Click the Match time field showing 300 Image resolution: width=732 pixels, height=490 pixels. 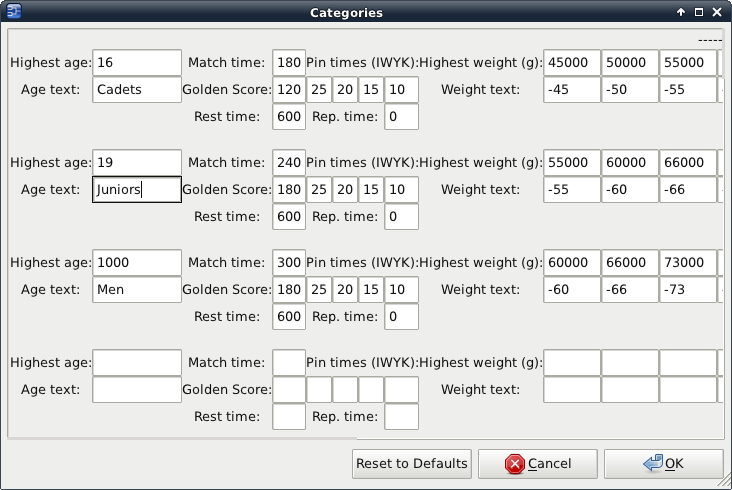289,263
